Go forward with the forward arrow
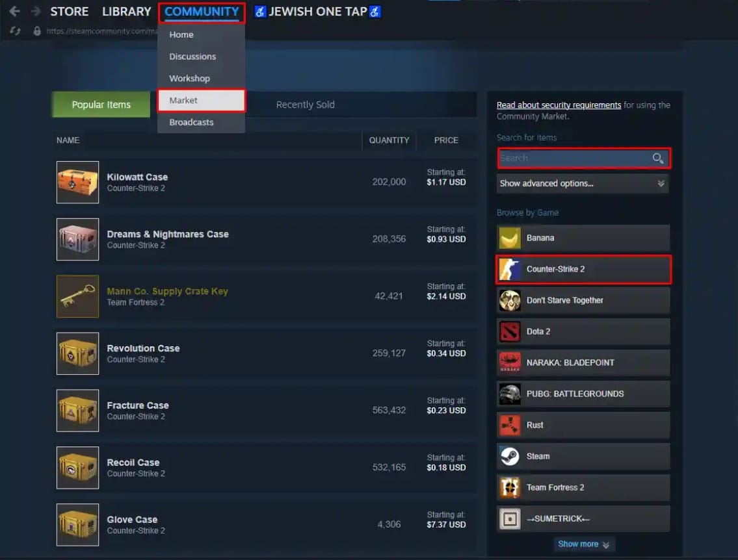 pyautogui.click(x=36, y=11)
